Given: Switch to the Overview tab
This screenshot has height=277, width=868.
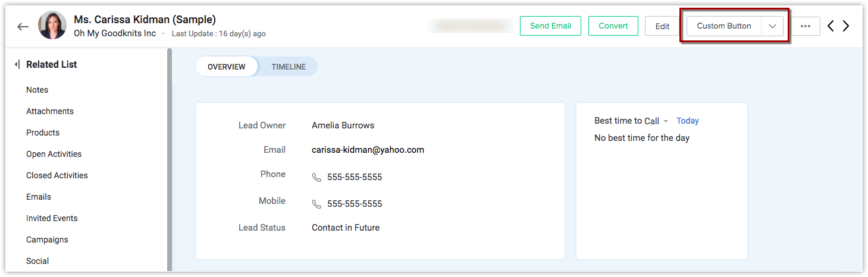Looking at the screenshot, I should pyautogui.click(x=227, y=67).
